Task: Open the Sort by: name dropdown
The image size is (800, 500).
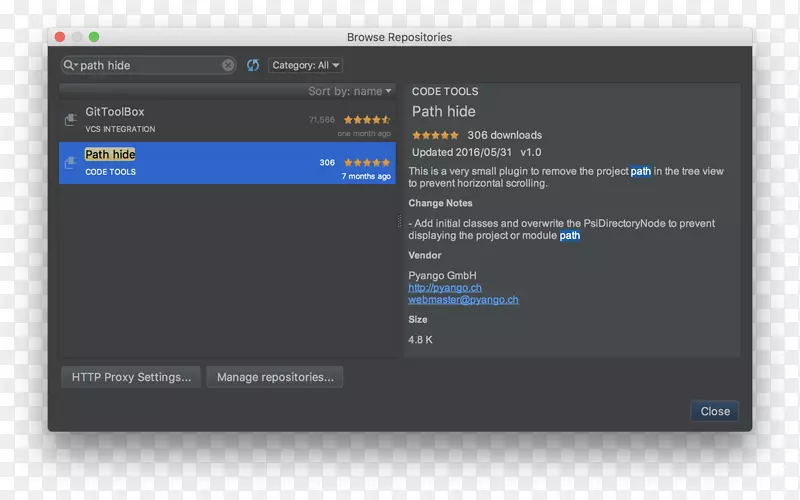Action: pyautogui.click(x=350, y=91)
